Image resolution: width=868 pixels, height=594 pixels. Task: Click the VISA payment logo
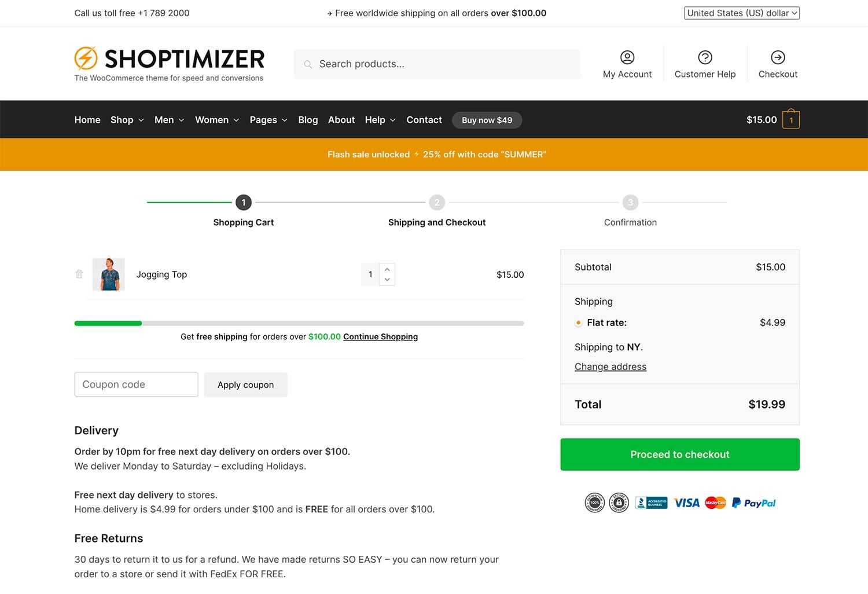point(687,503)
